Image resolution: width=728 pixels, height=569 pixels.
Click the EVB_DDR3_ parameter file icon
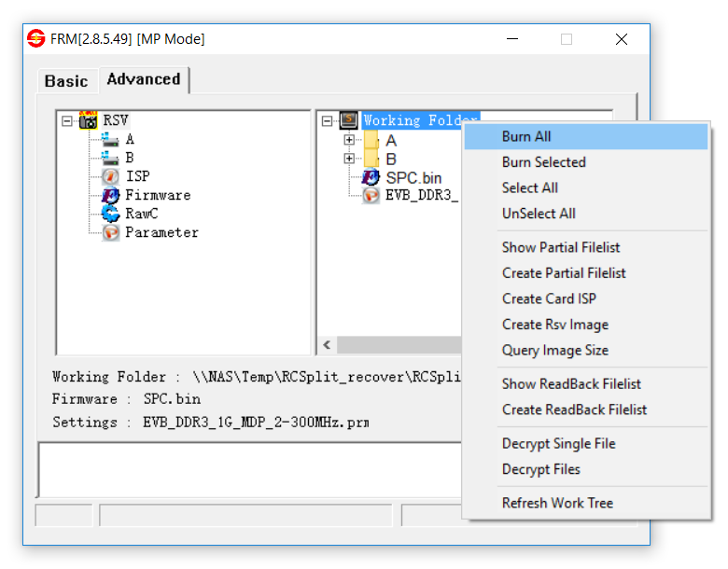click(371, 195)
